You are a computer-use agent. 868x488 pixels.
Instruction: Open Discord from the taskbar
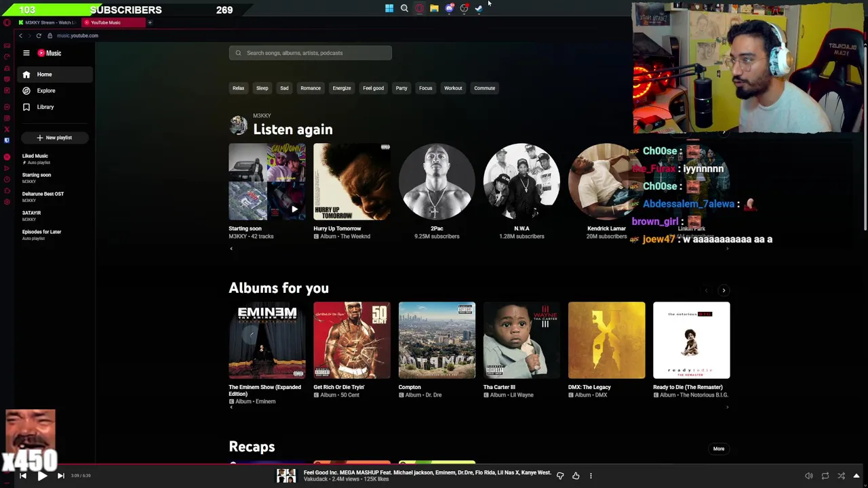point(449,8)
